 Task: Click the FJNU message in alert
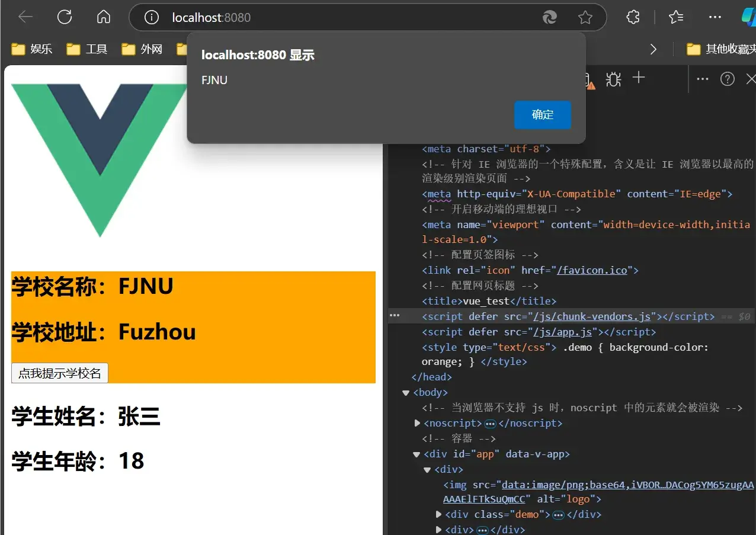pos(214,80)
